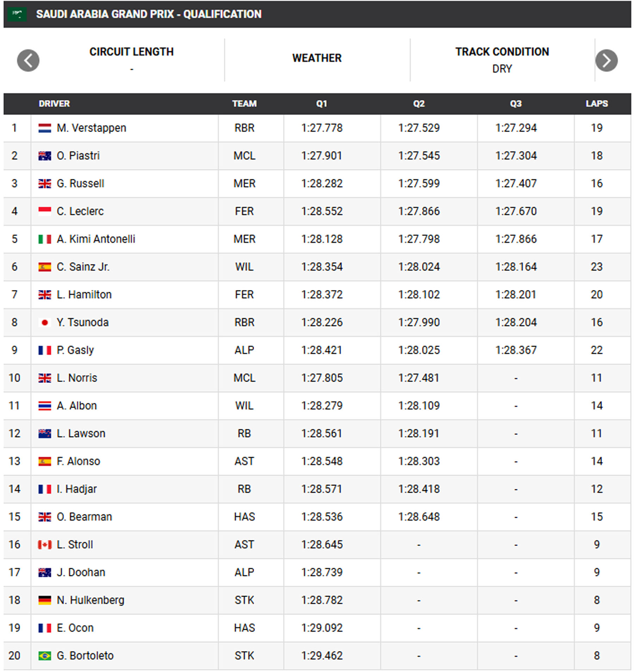Select the Q3 column header
Image resolution: width=634 pixels, height=672 pixels.
(x=516, y=103)
